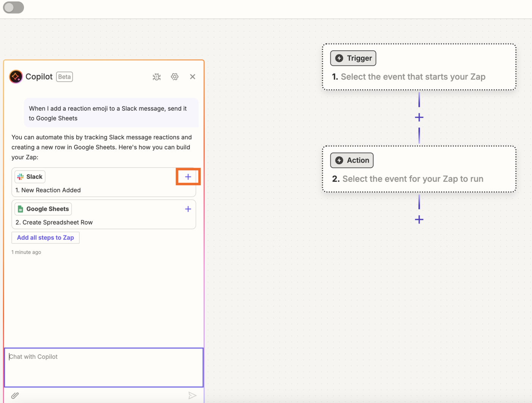Add the Slack step with plus icon

pos(188,177)
